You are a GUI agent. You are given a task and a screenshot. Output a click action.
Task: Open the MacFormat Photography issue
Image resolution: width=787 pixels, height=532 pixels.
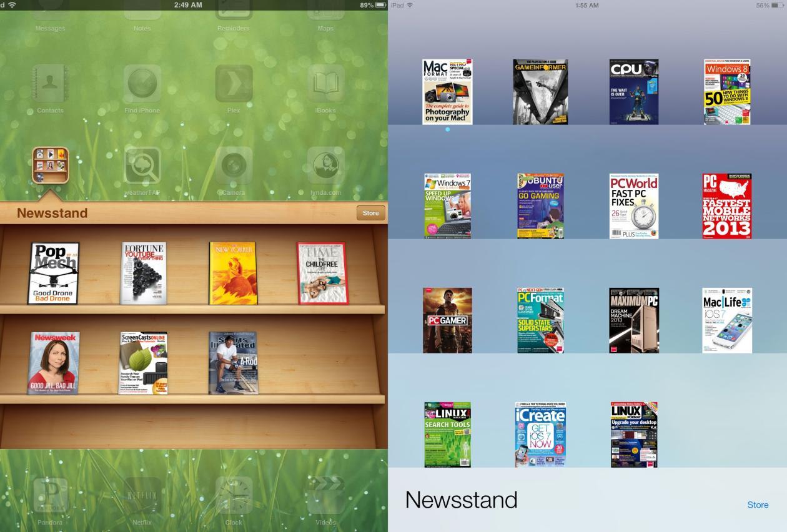(x=447, y=92)
